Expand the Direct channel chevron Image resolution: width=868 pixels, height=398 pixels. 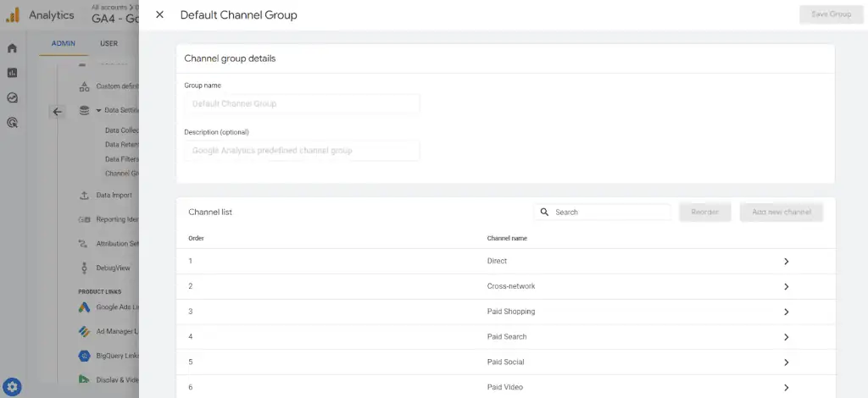[x=786, y=262]
